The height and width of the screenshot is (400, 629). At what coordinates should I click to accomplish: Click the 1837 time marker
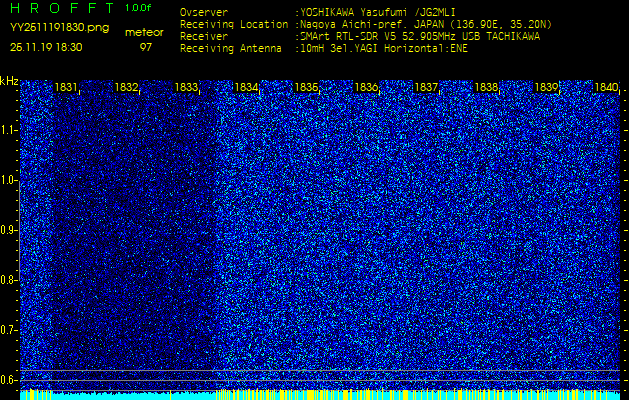click(x=426, y=87)
